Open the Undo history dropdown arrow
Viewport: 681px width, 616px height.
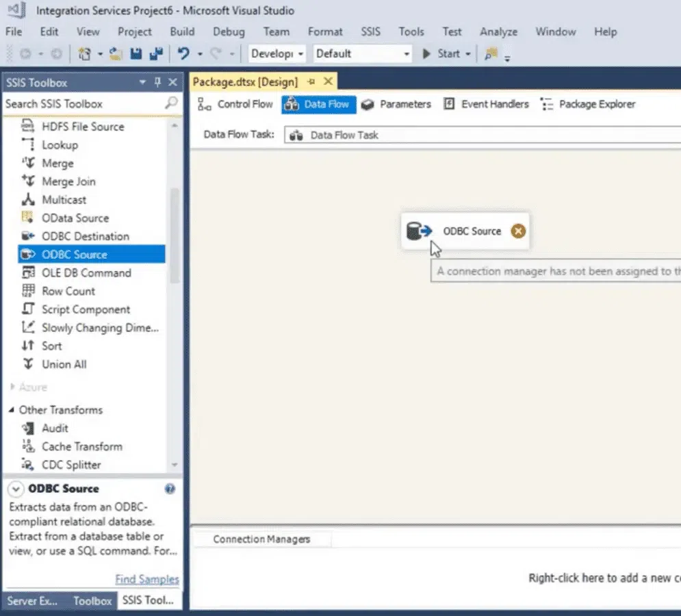[200, 54]
